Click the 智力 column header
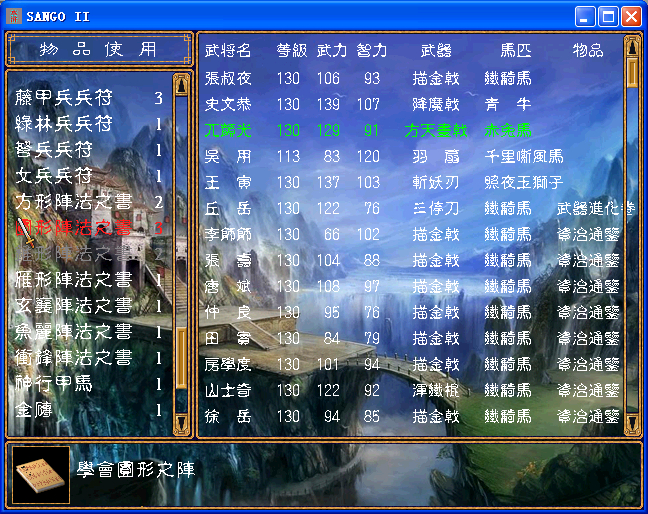 point(372,51)
